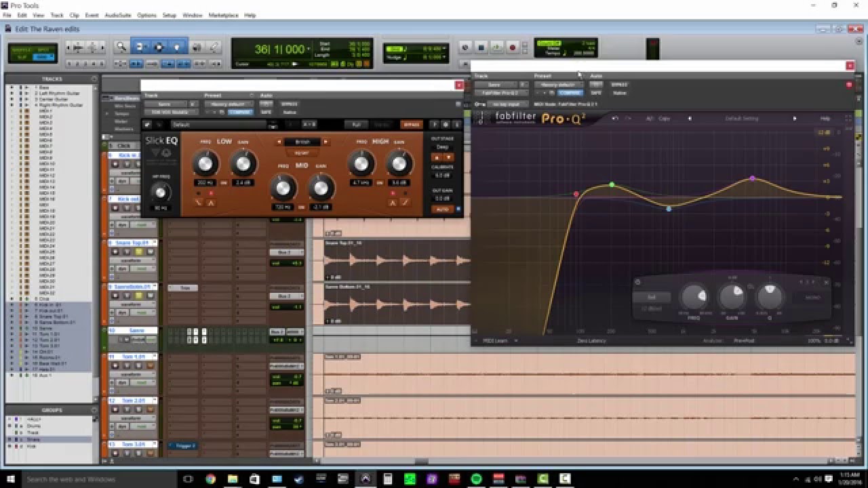The width and height of the screenshot is (868, 488).
Task: Close the Pro-Q band control panel with X
Action: click(x=826, y=282)
